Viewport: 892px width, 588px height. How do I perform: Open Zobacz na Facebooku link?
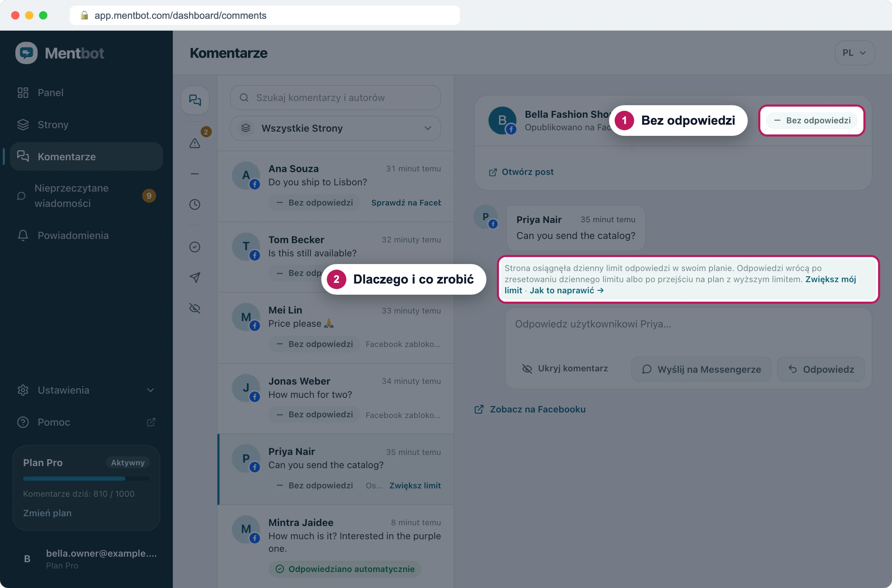pyautogui.click(x=530, y=409)
